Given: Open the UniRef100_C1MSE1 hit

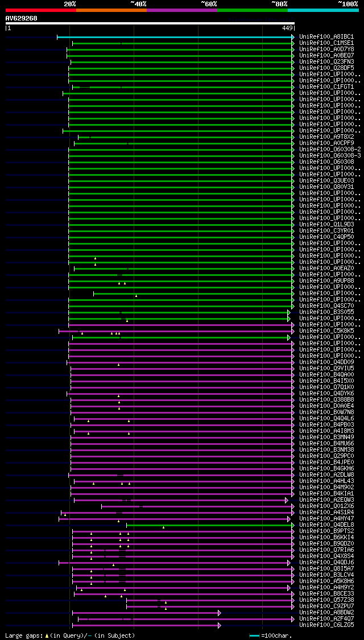Looking at the screenshot, I should (326, 43).
